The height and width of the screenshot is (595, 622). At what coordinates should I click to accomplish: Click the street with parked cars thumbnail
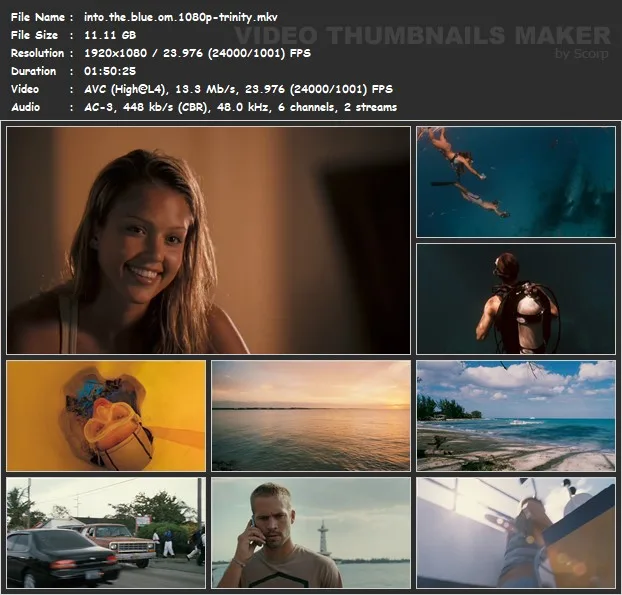(106, 532)
